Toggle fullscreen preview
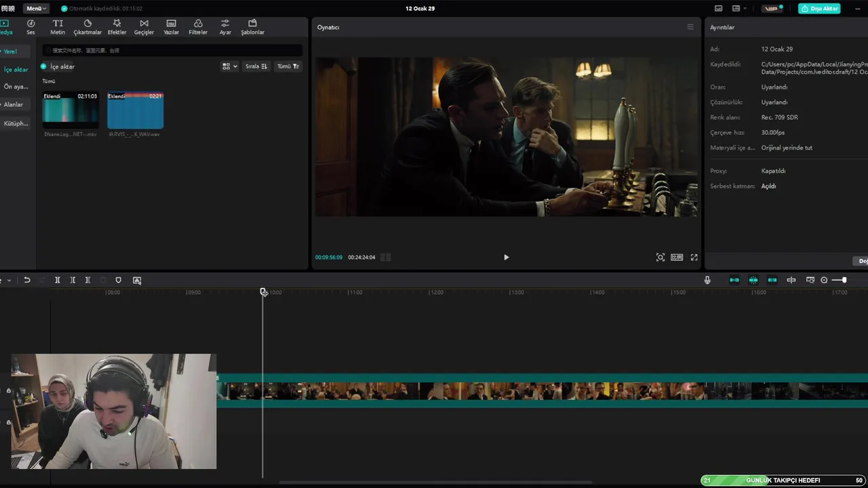Viewport: 868px width, 488px height. click(x=694, y=258)
